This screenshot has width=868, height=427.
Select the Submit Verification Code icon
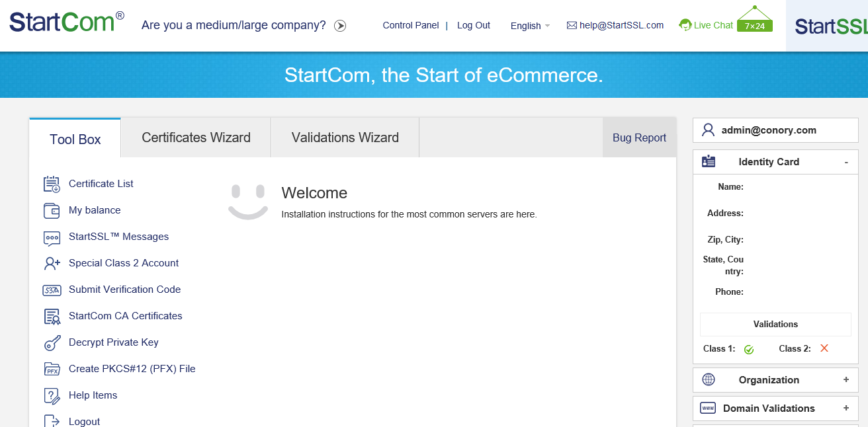(52, 290)
